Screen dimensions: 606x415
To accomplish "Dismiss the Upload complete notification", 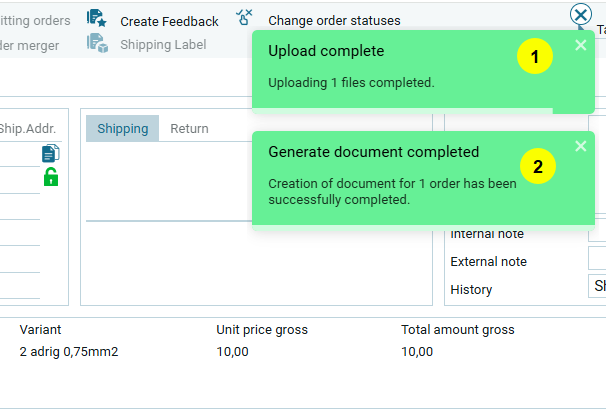I will pyautogui.click(x=581, y=45).
